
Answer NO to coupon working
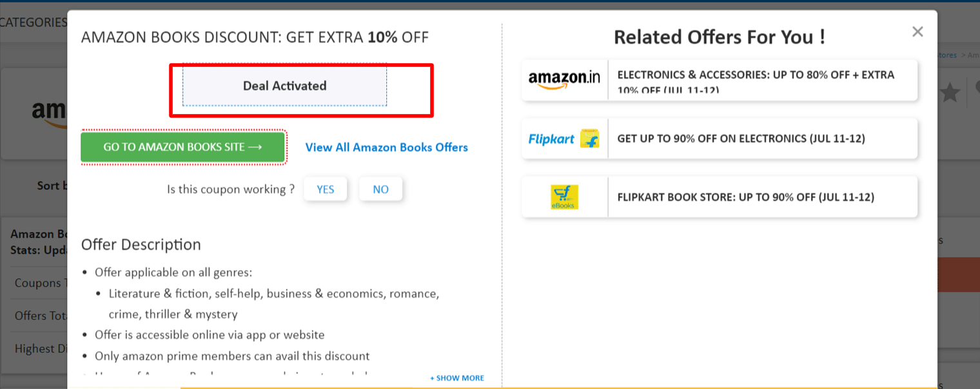point(381,189)
